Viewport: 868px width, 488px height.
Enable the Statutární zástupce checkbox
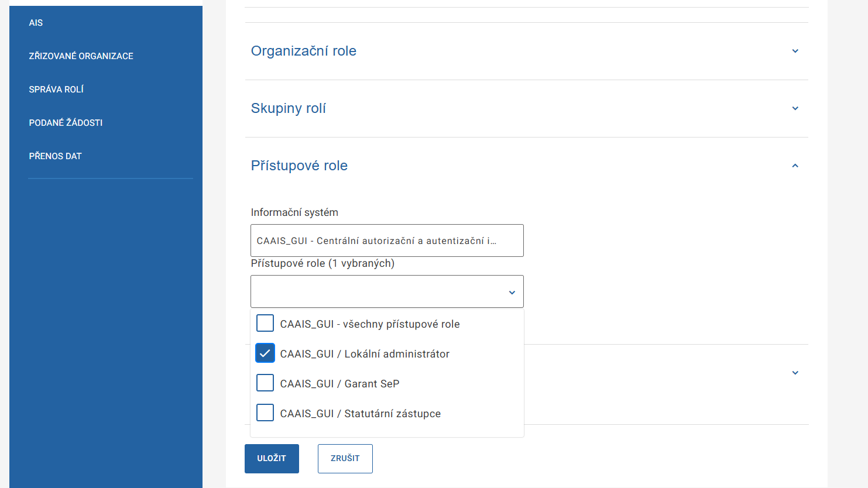point(265,413)
